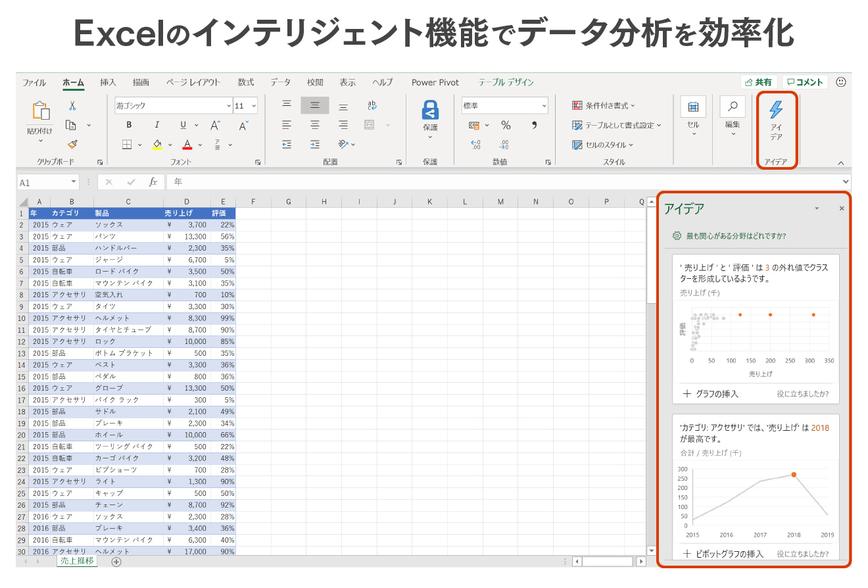Apply comma style format
Viewport: 868px width, 588px height.
(534, 125)
